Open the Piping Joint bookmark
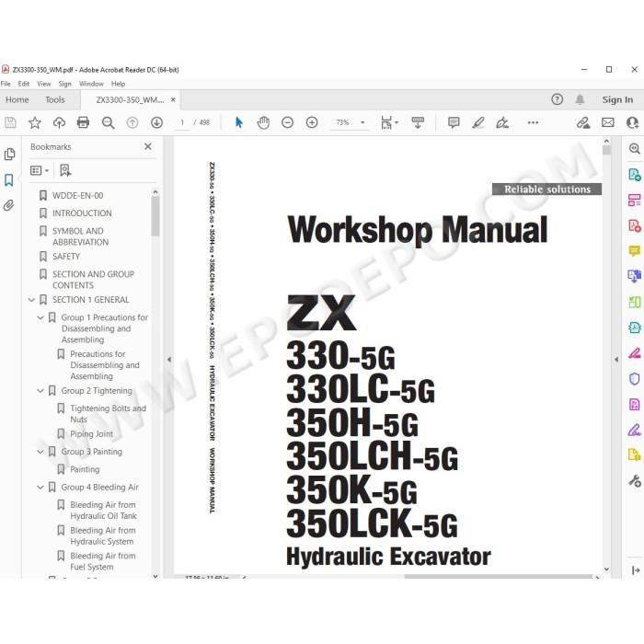The width and height of the screenshot is (644, 644). click(92, 434)
